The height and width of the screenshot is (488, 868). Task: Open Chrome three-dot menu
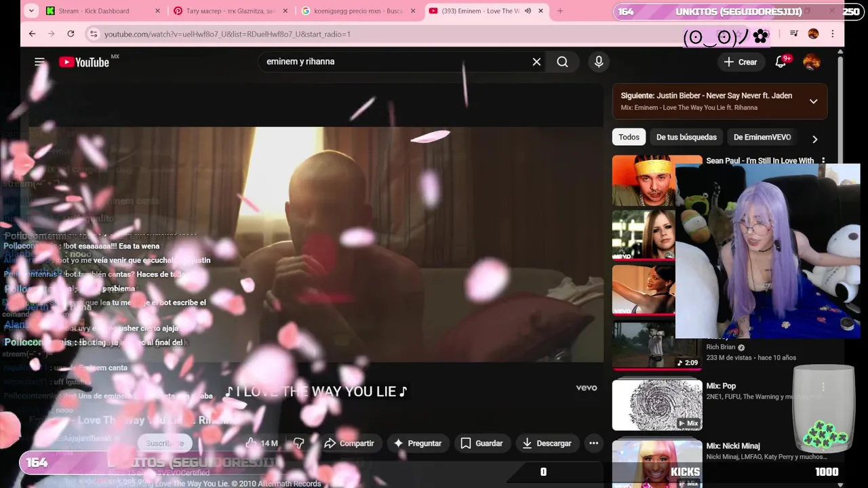[x=833, y=34]
